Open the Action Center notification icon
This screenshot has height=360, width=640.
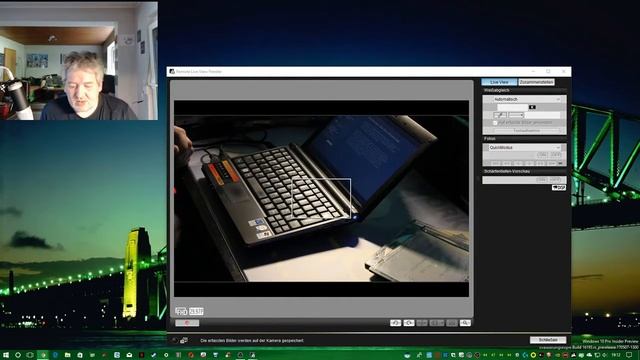630,355
